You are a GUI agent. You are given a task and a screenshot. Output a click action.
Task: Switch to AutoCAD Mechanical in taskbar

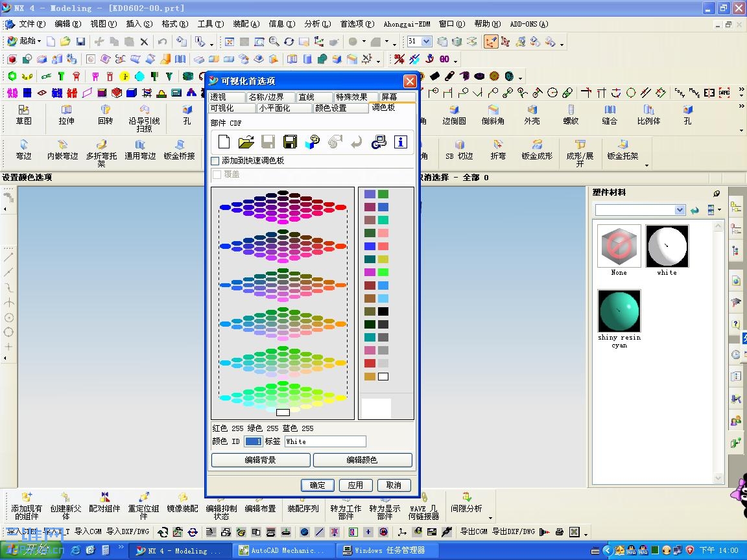tap(285, 550)
